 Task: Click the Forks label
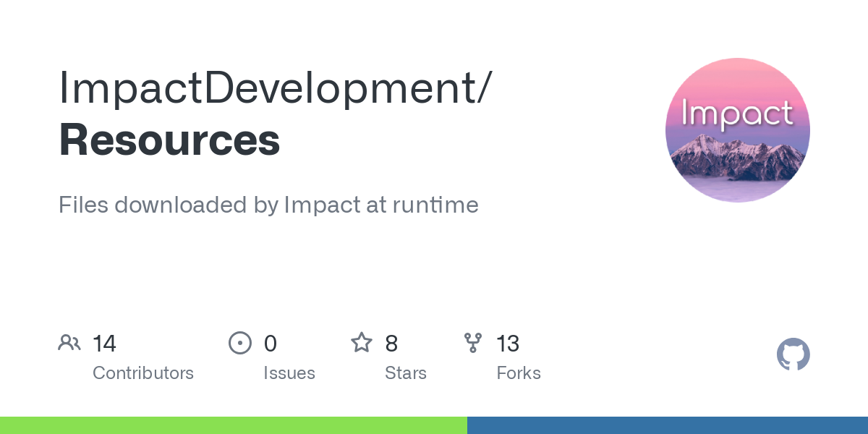[519, 373]
